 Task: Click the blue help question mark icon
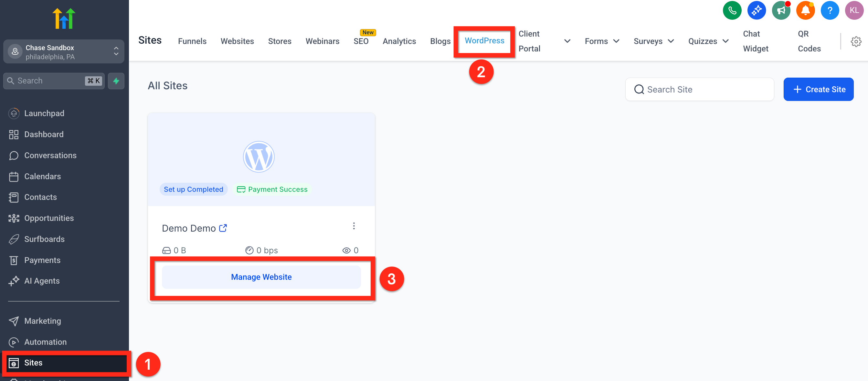(x=829, y=11)
